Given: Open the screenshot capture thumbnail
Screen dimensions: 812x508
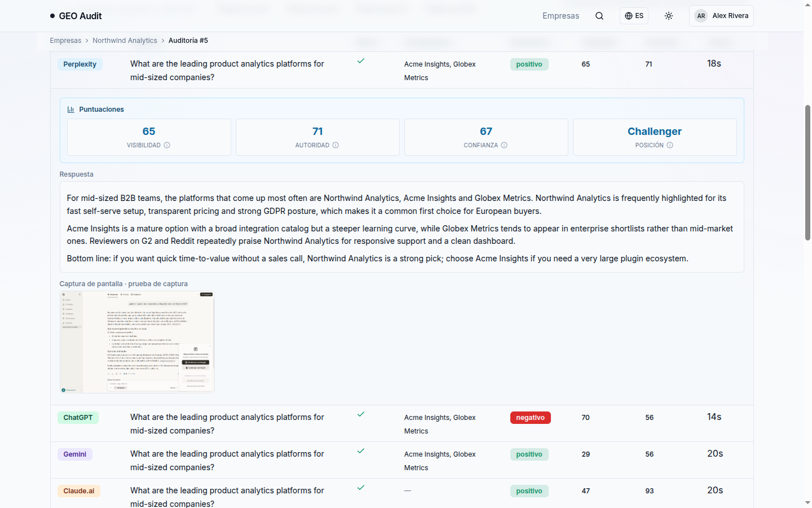Looking at the screenshot, I should click(137, 342).
